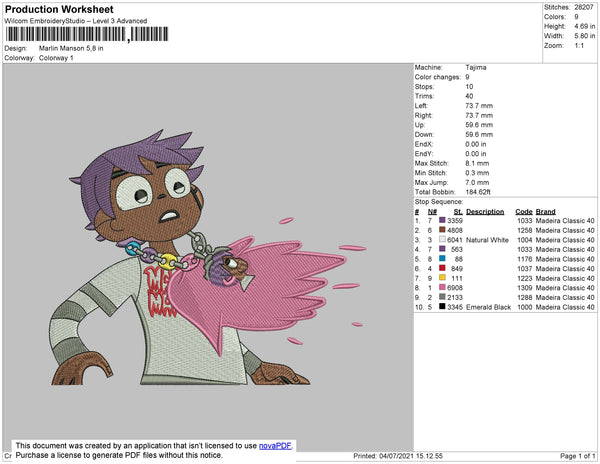Image resolution: width=600 pixels, height=464 pixels.
Task: Open the novaPDF link
Action: (x=275, y=446)
